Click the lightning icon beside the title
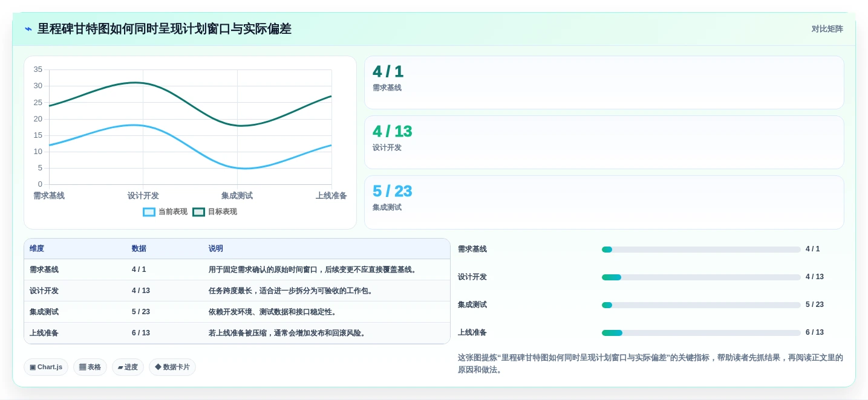Screen dimensions: 868x400 [28, 29]
